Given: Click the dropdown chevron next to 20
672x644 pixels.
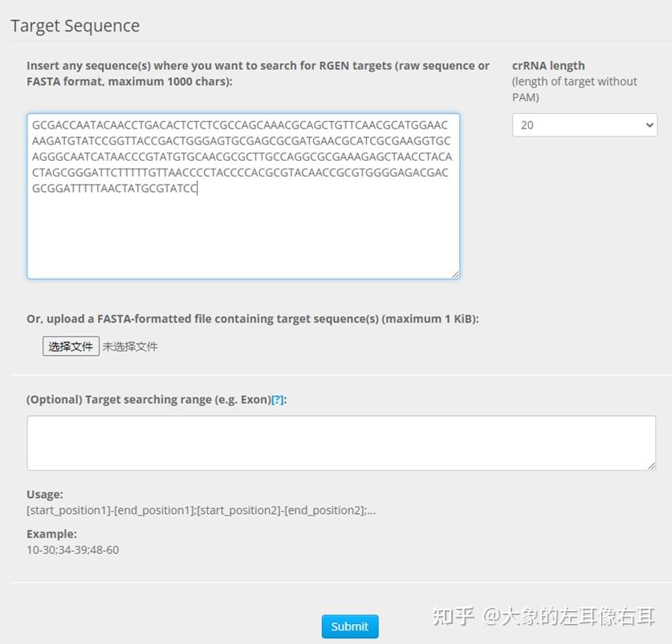Looking at the screenshot, I should (x=649, y=125).
